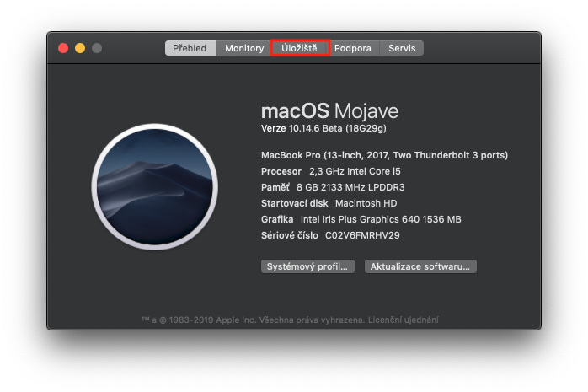Click version text 10.14.6 Beta (18G29g)
Screen dimensions: 588x392
[x=338, y=128]
